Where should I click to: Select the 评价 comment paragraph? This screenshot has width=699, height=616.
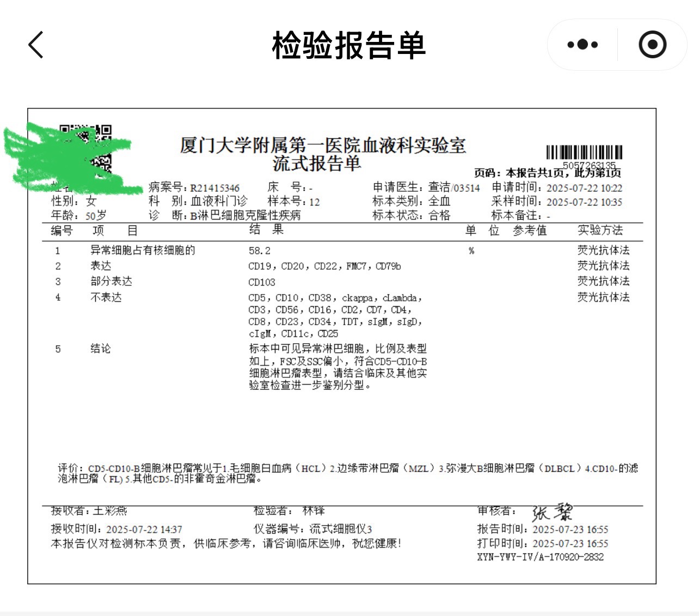pyautogui.click(x=348, y=473)
